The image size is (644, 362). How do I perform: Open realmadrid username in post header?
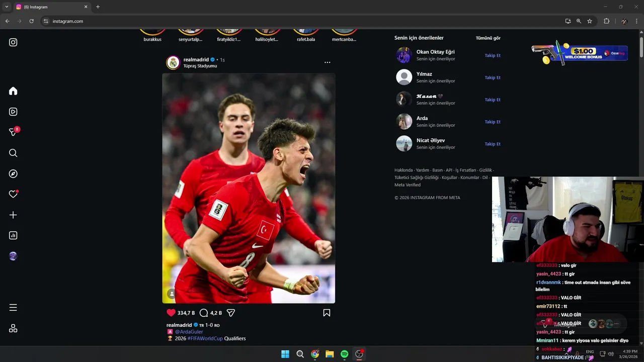[x=196, y=59]
